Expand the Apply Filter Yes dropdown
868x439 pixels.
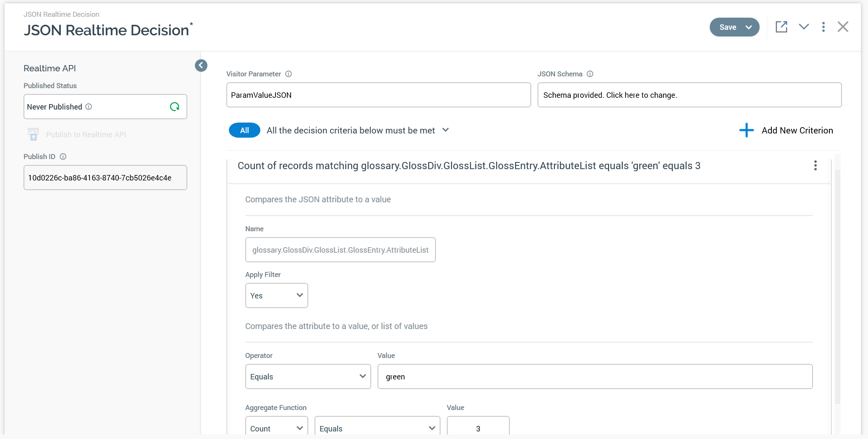tap(276, 295)
